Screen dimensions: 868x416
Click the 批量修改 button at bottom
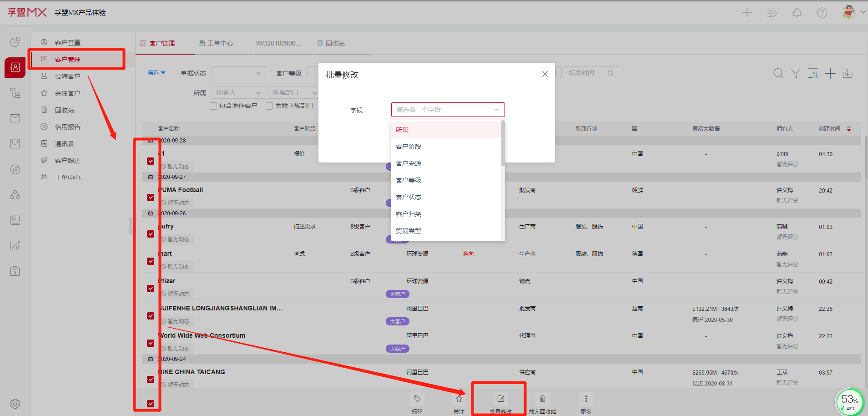tap(500, 402)
